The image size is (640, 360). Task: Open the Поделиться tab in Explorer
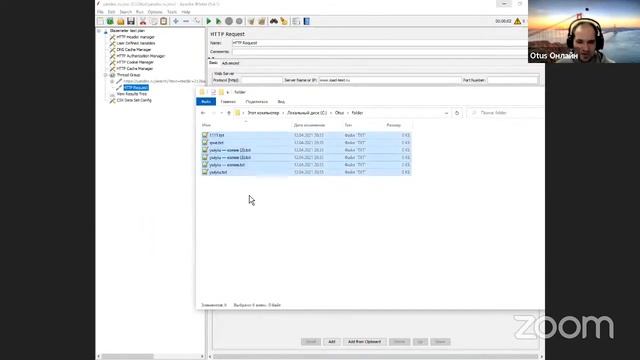(x=257, y=102)
